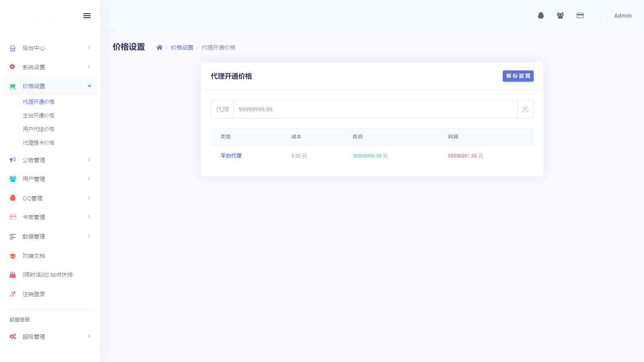Click the 售价 value 99999999.99 元
Viewport: 644px width, 362px height.
pyautogui.click(x=370, y=156)
